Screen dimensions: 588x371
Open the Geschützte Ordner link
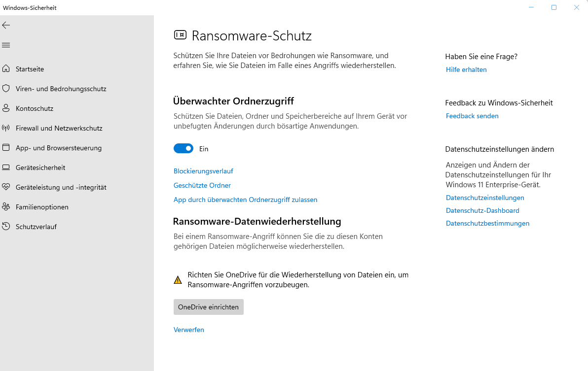(202, 185)
